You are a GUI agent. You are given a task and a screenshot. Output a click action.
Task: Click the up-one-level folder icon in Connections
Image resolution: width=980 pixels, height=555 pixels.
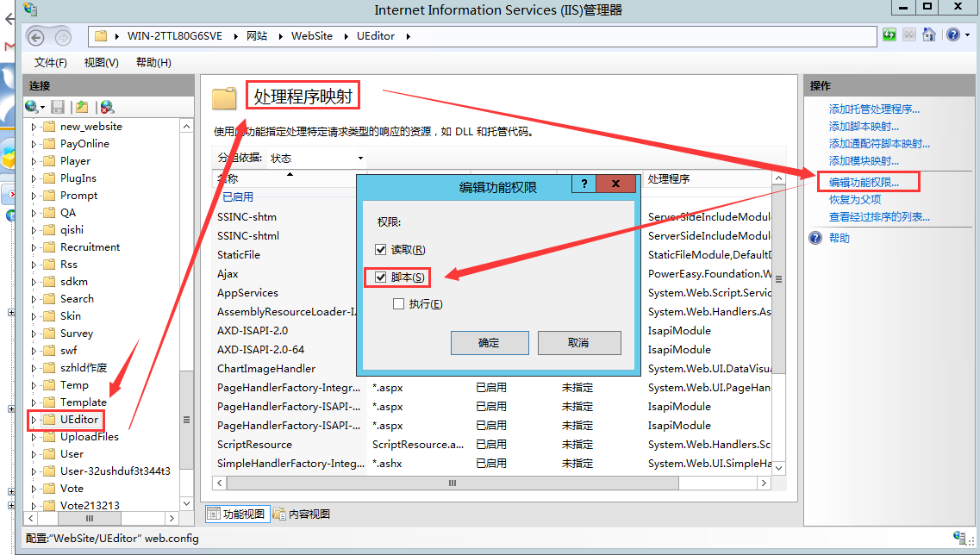[x=82, y=107]
